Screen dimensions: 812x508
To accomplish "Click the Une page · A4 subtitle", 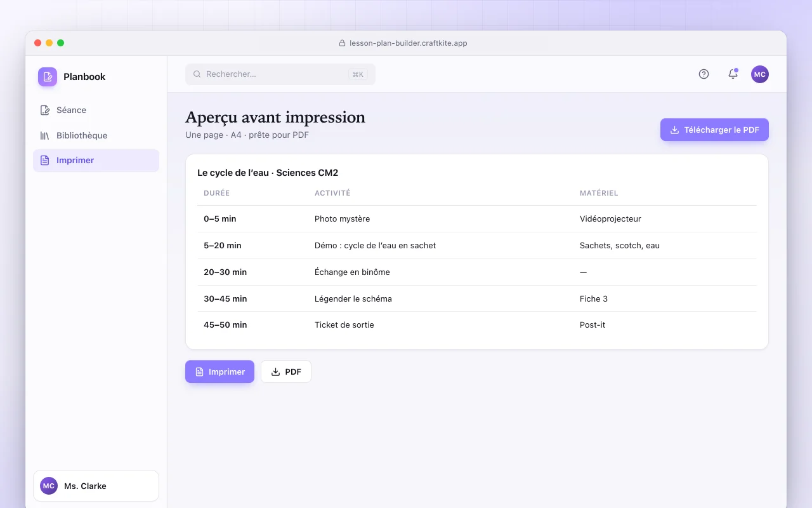I will 247,135.
